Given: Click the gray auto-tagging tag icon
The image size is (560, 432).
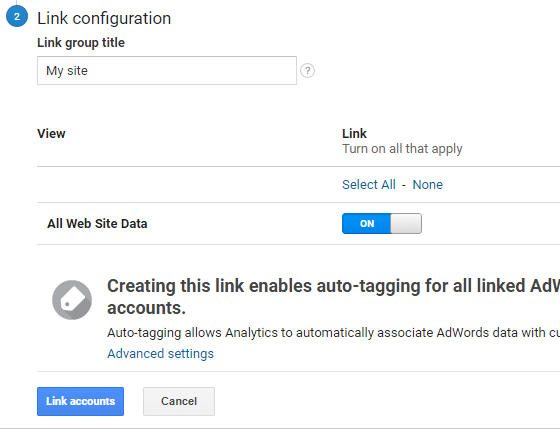Looking at the screenshot, I should click(x=72, y=300).
